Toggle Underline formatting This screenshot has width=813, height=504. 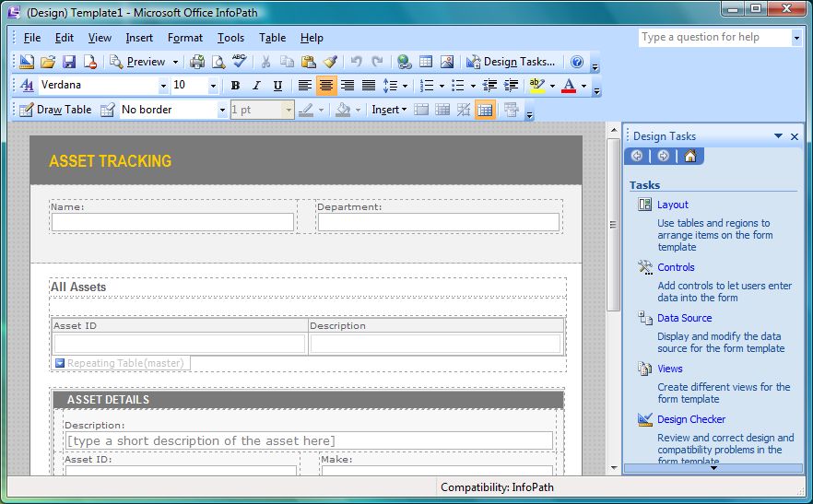point(277,85)
